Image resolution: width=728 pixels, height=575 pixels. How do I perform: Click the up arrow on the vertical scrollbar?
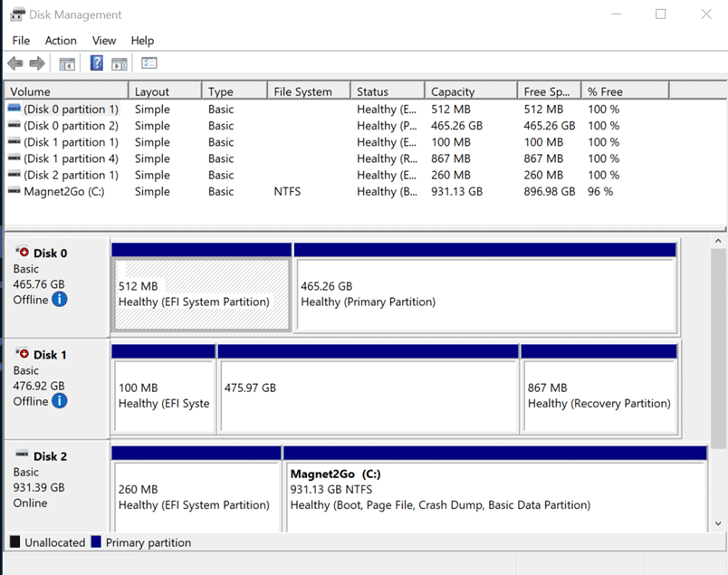[720, 240]
